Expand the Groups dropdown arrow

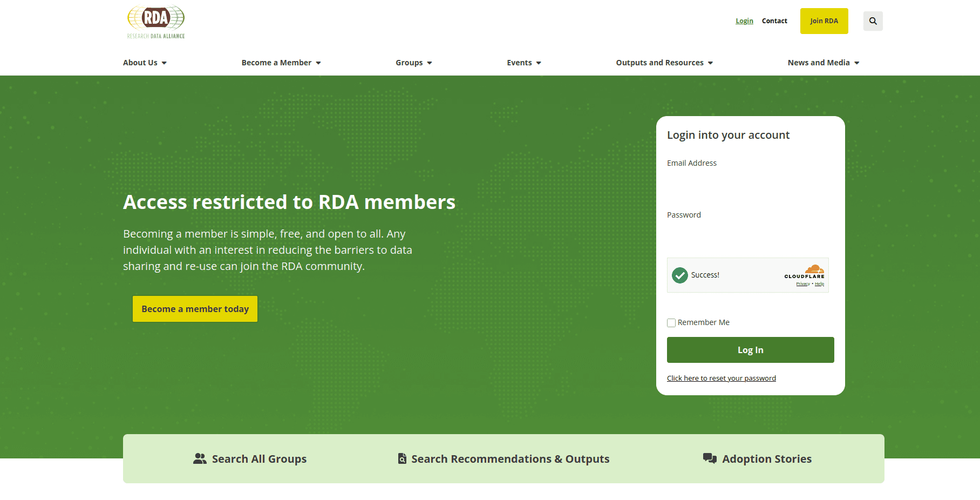point(430,63)
